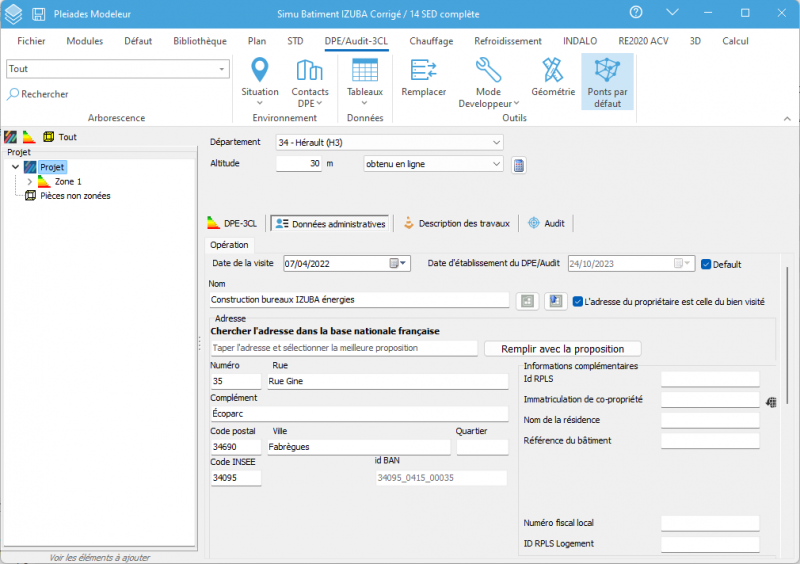Click the altitude calculator icon
Image resolution: width=800 pixels, height=564 pixels.
(518, 165)
